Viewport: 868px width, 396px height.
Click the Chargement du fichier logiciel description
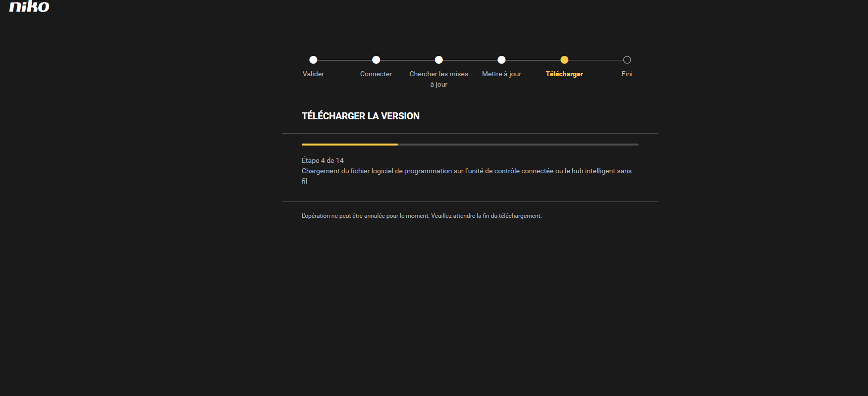coord(466,171)
